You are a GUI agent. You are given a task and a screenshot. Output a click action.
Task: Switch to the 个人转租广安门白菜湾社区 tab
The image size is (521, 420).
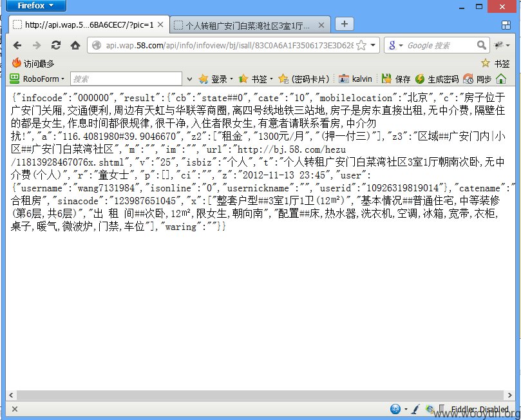[x=247, y=26]
